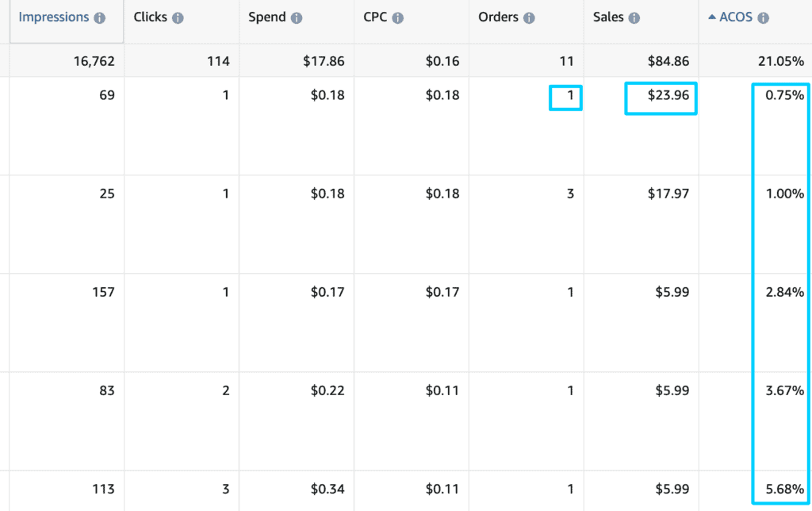Click the impressions cell showing 25
Screen dimensions: 812x511
tap(107, 194)
